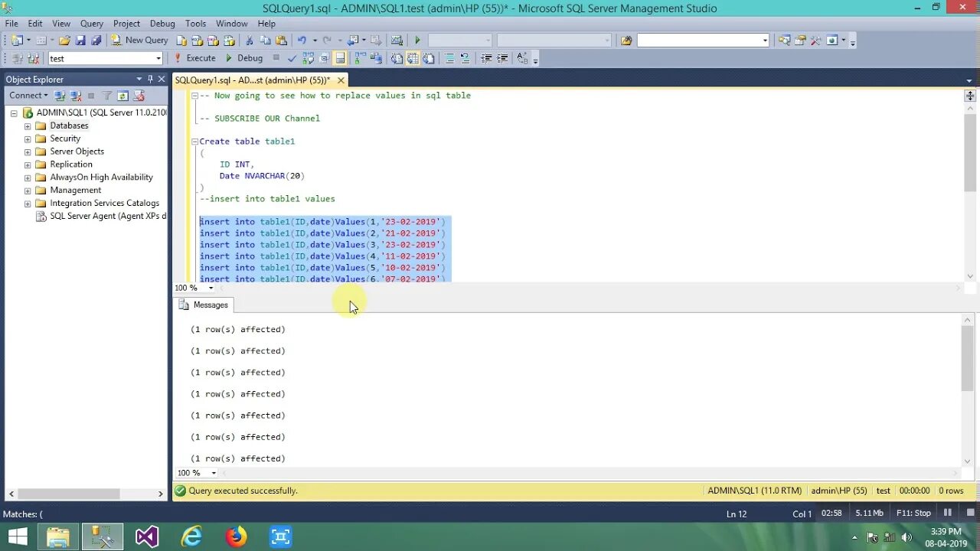Start debugging with the Debug button

(244, 57)
